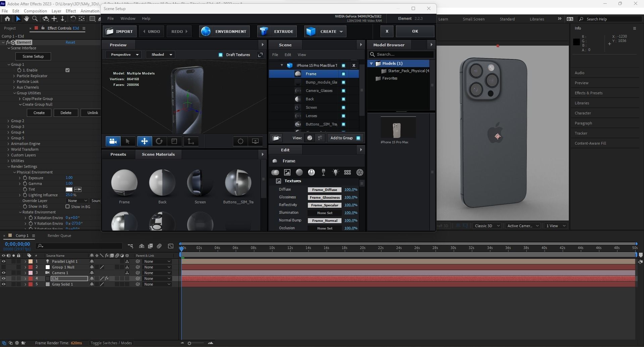The width and height of the screenshot is (644, 347).
Task: Open the Textures image tab icon in Edit
Action: tap(287, 172)
